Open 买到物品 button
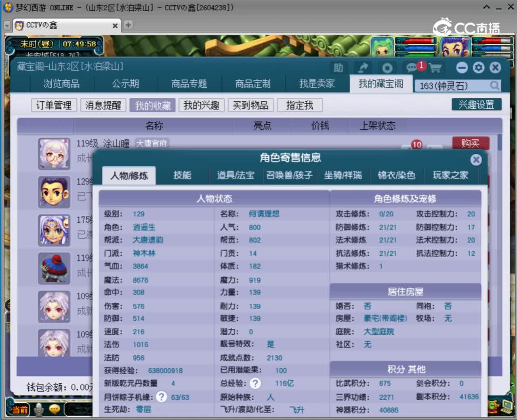The width and height of the screenshot is (517, 420). pyautogui.click(x=251, y=105)
